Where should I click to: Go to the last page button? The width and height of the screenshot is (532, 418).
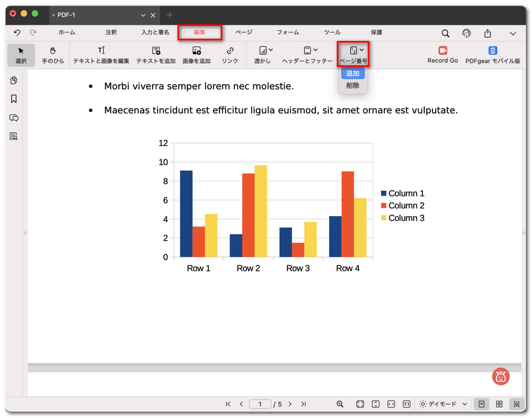(304, 404)
